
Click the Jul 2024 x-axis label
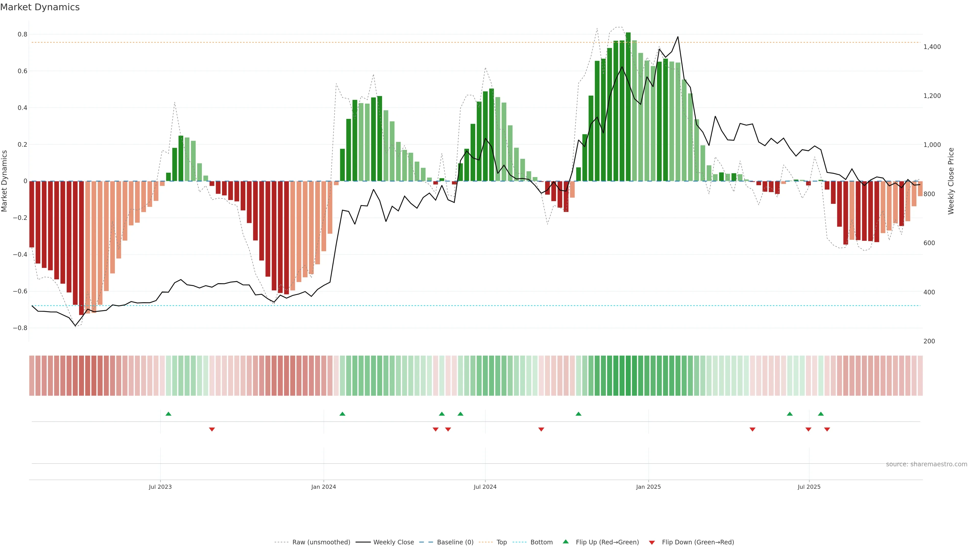click(x=485, y=487)
